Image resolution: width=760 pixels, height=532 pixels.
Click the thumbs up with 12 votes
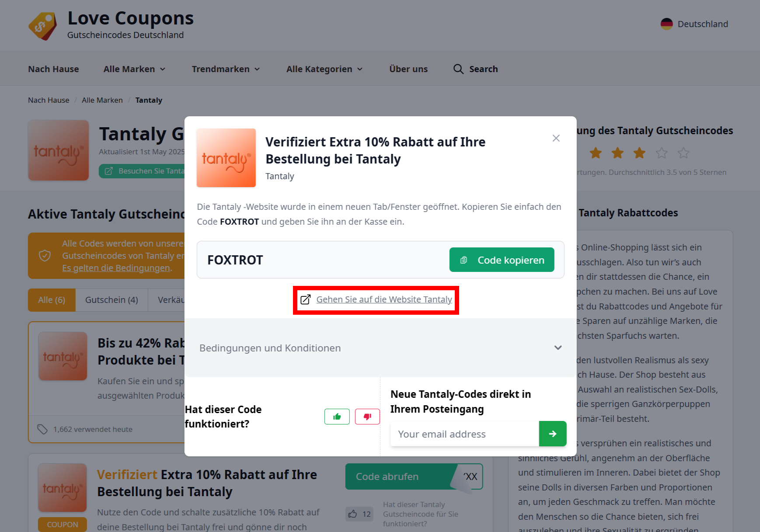pyautogui.click(x=359, y=514)
